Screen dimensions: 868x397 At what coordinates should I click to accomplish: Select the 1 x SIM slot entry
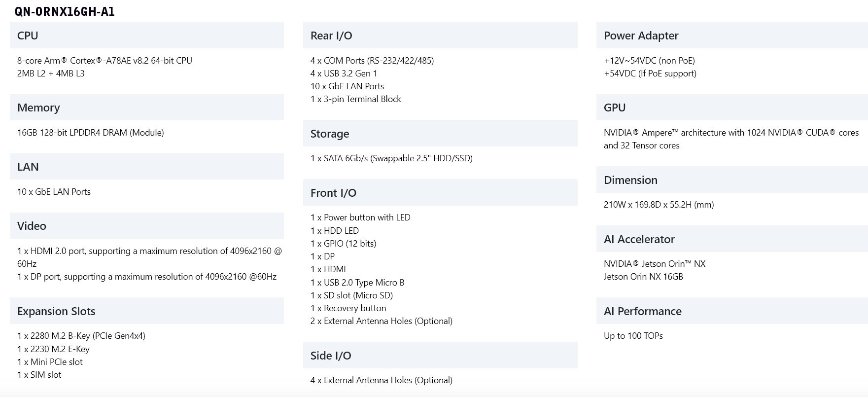[39, 375]
